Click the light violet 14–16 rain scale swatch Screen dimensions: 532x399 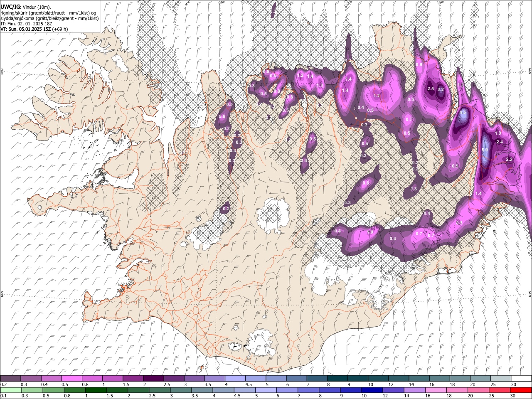[x=414, y=390]
